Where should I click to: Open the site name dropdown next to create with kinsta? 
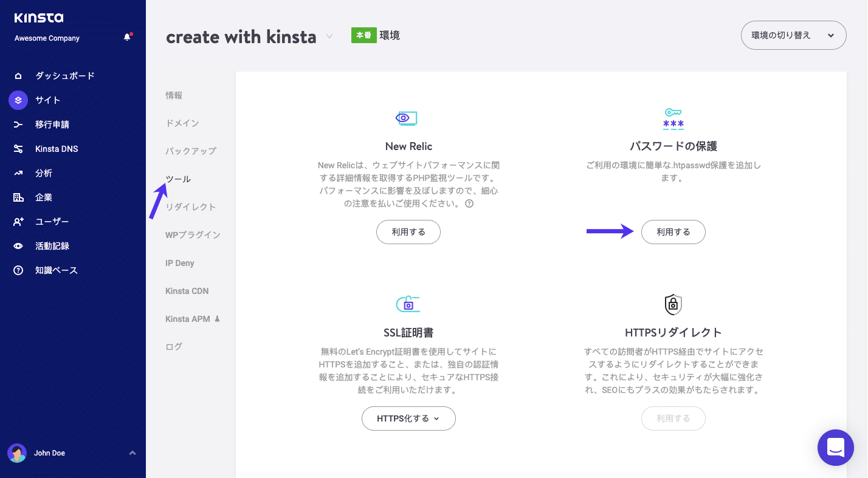[x=329, y=36]
